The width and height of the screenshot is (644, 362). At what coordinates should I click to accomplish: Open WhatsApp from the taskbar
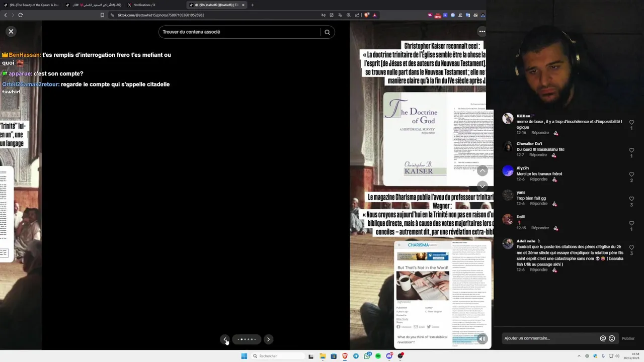coord(367,356)
